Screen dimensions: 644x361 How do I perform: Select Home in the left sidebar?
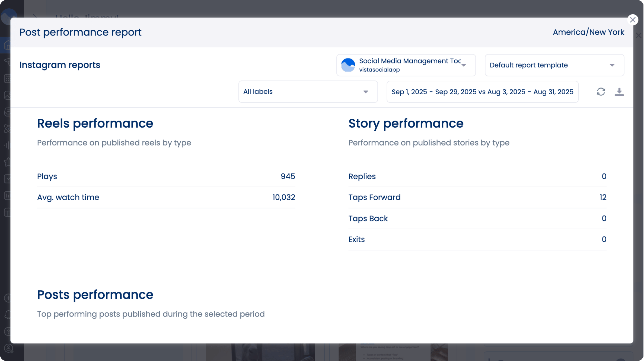[8, 45]
